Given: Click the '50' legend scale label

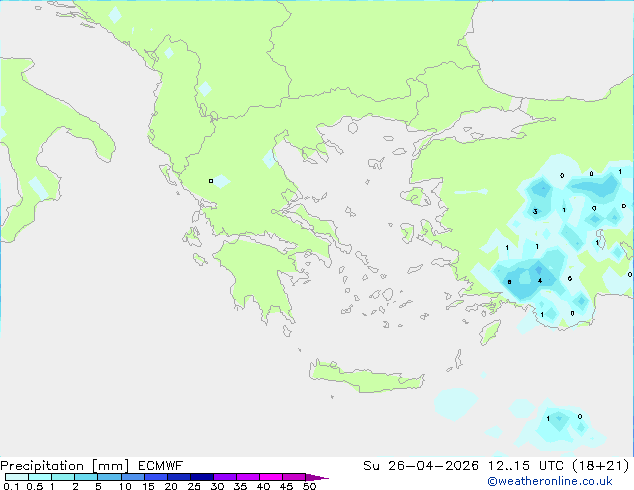Looking at the screenshot, I should 309,486.
